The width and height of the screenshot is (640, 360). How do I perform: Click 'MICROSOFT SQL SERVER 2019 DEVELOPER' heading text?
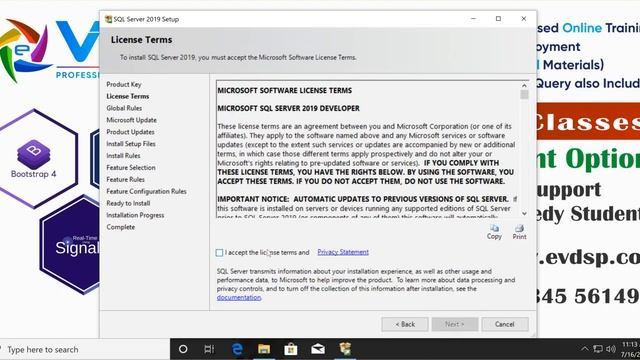click(x=288, y=109)
